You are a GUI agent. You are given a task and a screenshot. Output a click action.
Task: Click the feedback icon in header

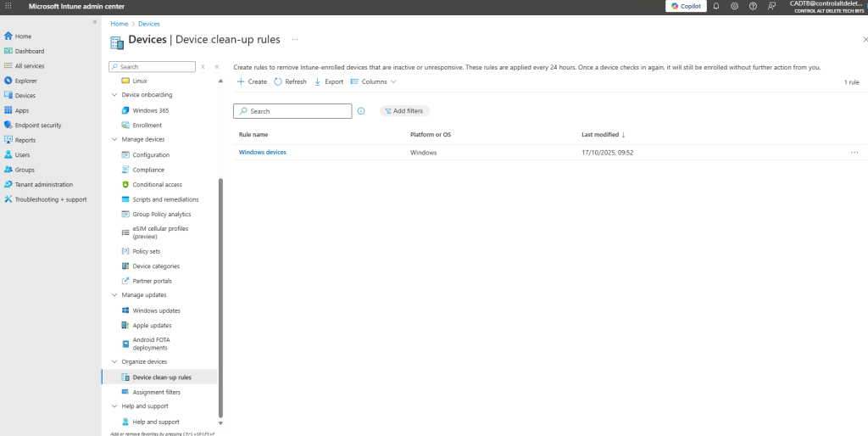pos(771,6)
